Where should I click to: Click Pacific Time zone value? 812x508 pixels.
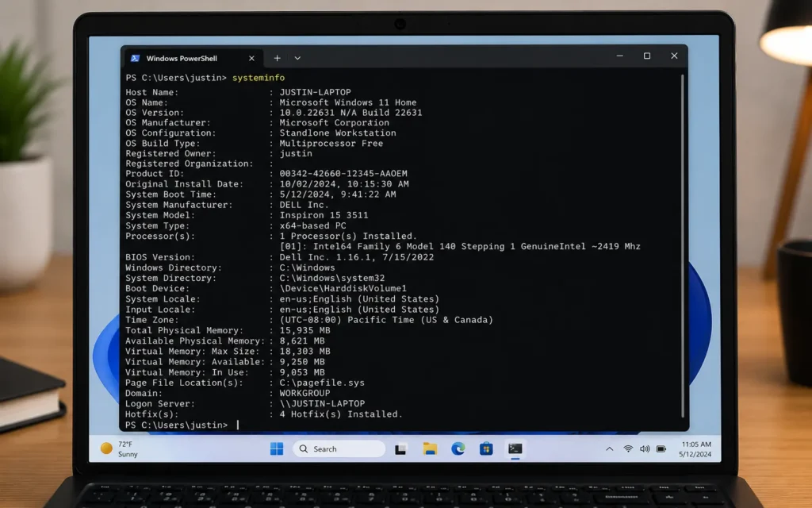[386, 320]
